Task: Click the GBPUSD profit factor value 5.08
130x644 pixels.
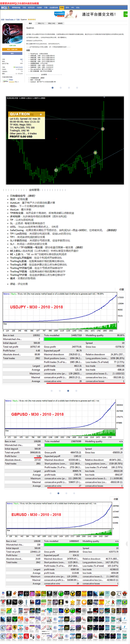Action: tap(38, 456)
